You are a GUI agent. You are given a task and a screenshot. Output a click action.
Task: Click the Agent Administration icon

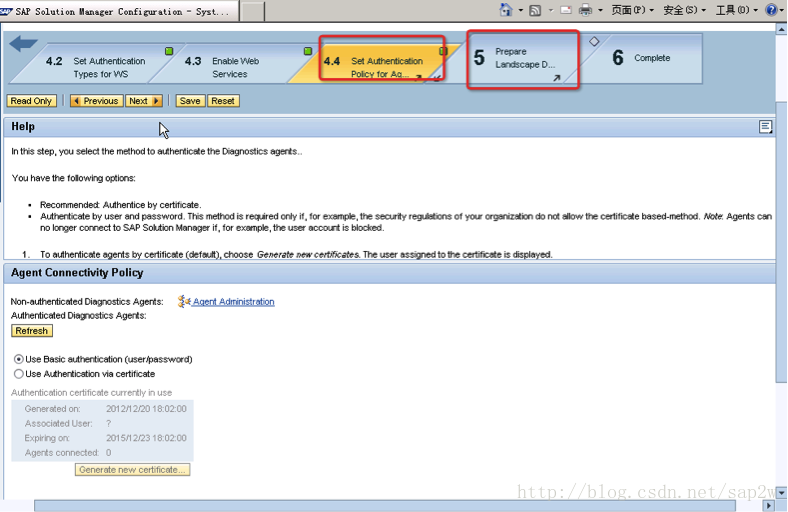click(184, 301)
